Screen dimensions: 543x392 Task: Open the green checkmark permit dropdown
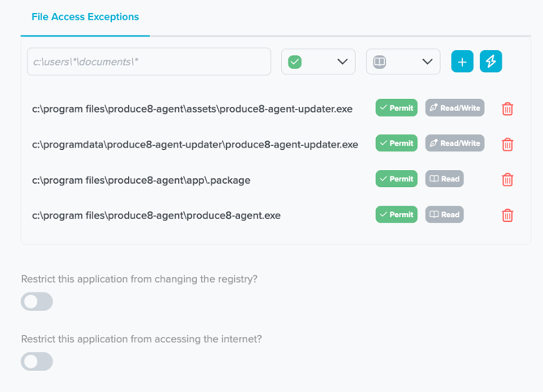coord(318,62)
